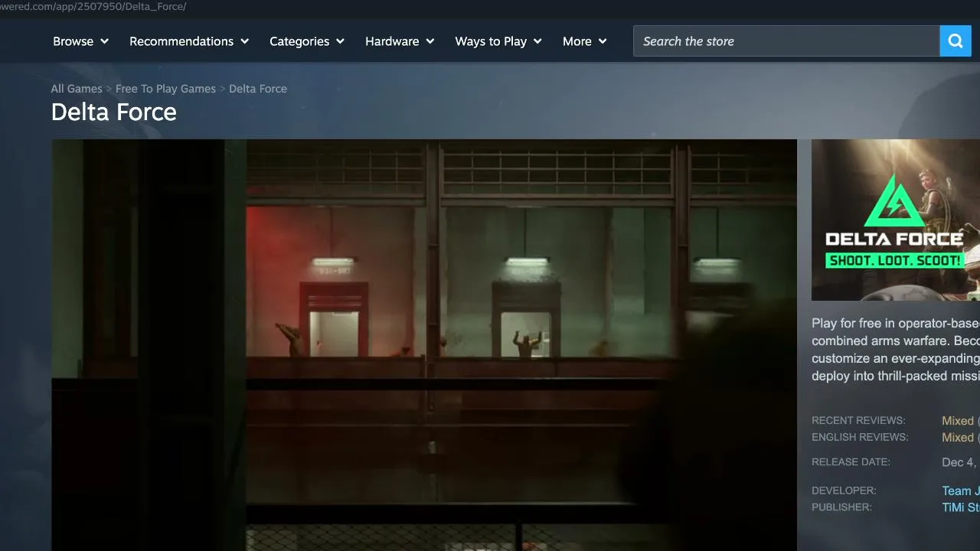Go to All Games breadcrumb
The image size is (980, 551).
(77, 89)
